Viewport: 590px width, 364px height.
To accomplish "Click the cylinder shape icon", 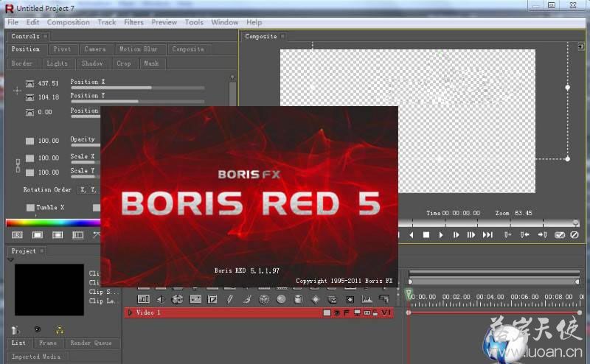I will point(299,299).
